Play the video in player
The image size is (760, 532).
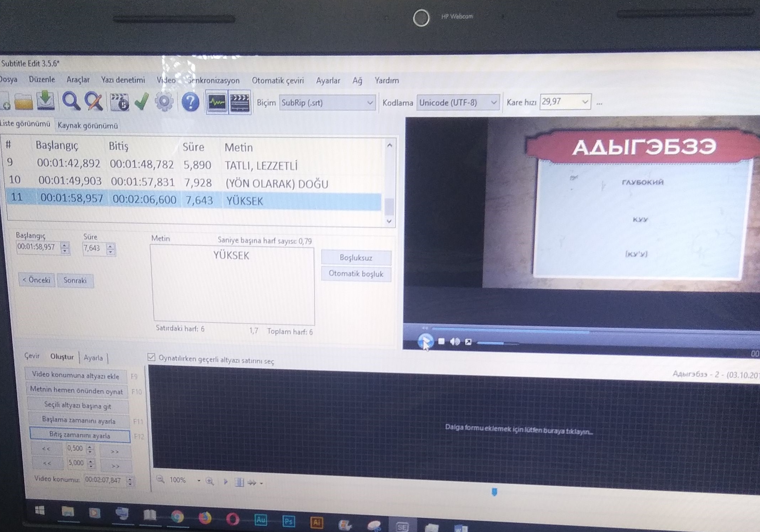pyautogui.click(x=425, y=341)
